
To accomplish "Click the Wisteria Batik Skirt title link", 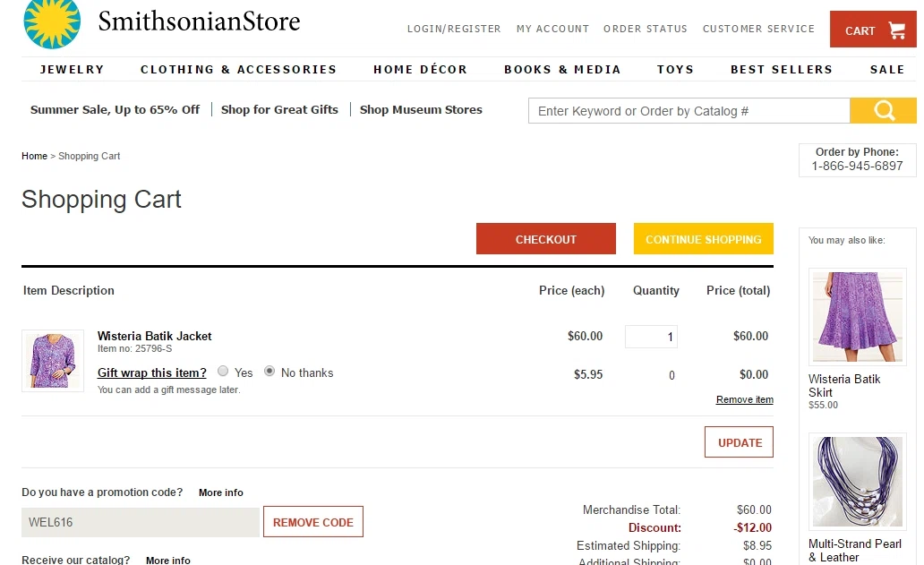I will (843, 386).
